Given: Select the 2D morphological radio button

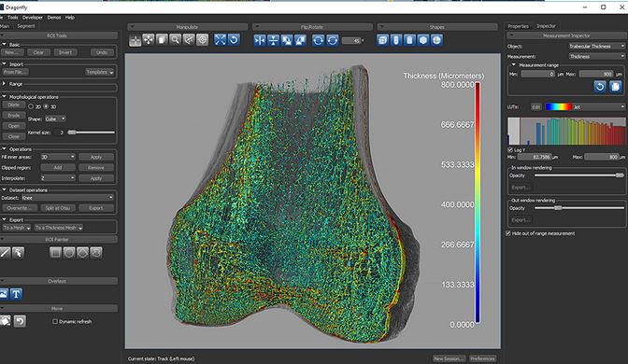Looking at the screenshot, I should 31,106.
